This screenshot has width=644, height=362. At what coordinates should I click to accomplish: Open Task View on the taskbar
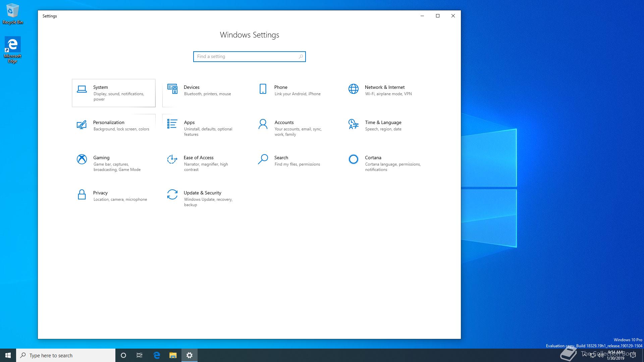(x=140, y=355)
